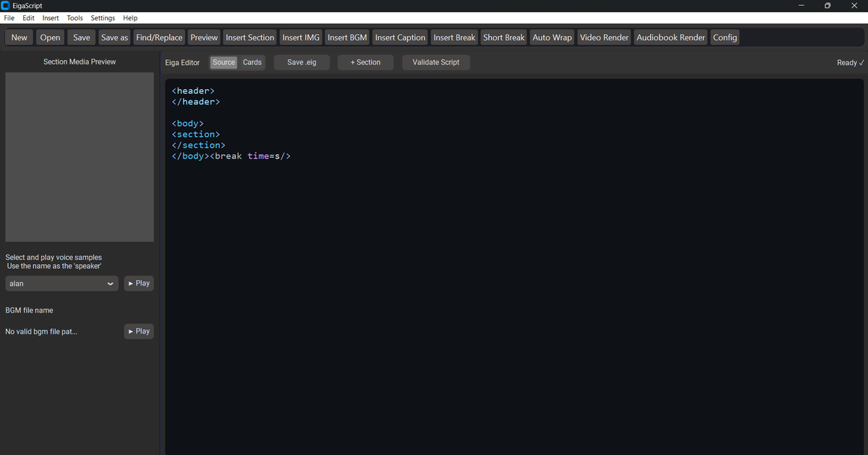
Task: Click the break time=s tag text
Action: (x=250, y=156)
